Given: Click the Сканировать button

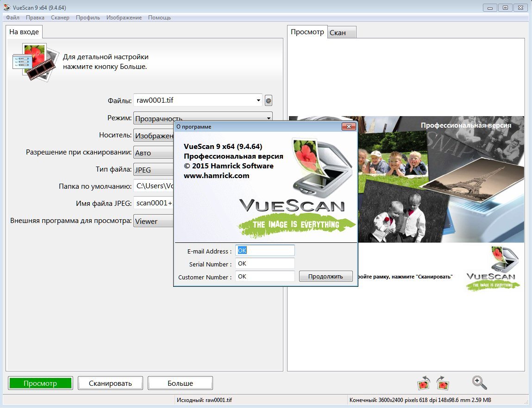Looking at the screenshot, I should point(110,383).
